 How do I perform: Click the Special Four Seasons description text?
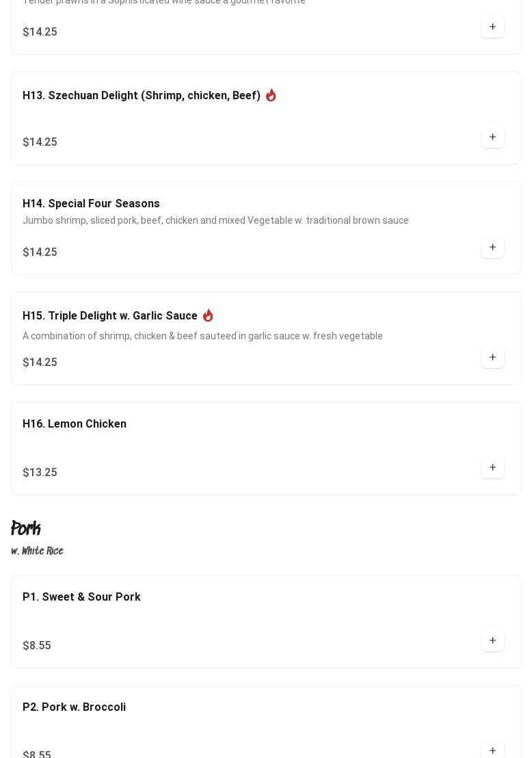pos(215,220)
